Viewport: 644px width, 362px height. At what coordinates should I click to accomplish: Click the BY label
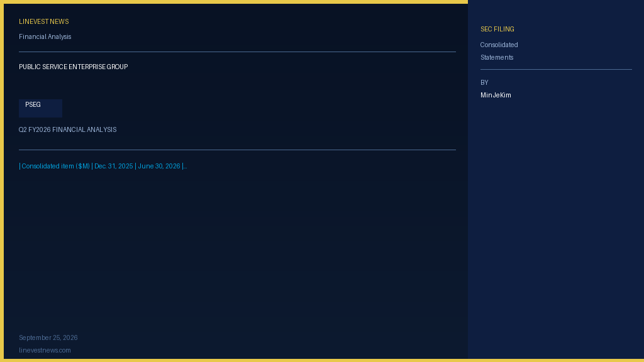(485, 83)
